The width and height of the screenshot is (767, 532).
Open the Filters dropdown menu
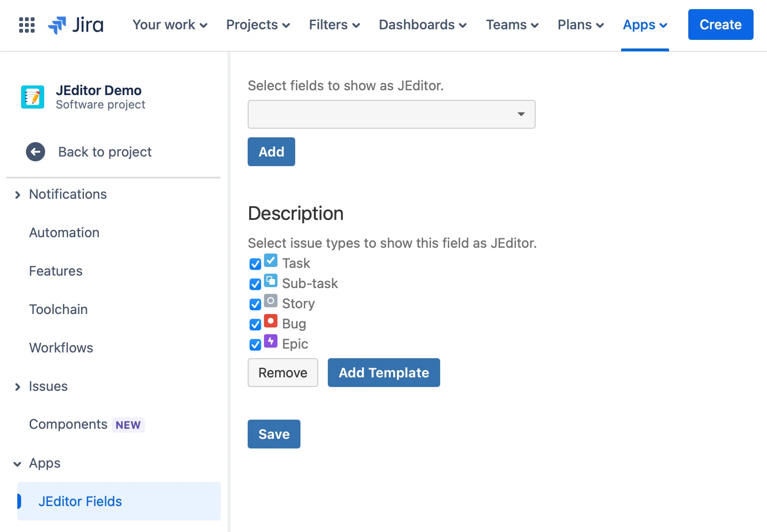[x=335, y=24]
